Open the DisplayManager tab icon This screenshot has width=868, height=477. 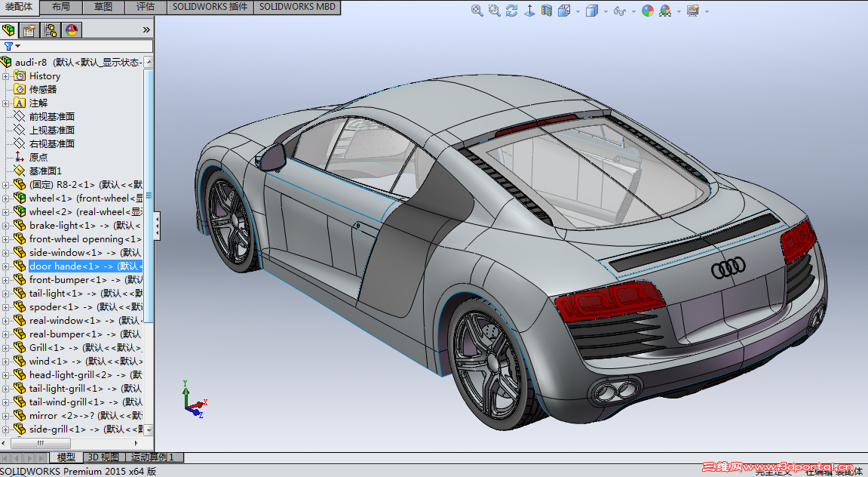(x=72, y=29)
